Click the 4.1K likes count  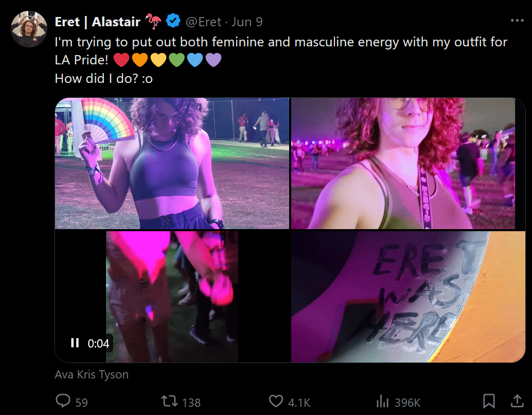pos(299,403)
